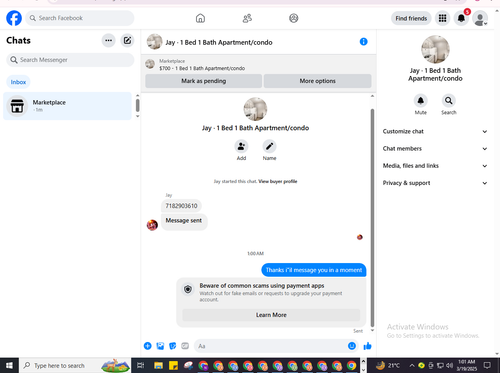Screen dimensions: 500x373
Task: Click the conversation vertical scrollbar
Action: tap(372, 217)
